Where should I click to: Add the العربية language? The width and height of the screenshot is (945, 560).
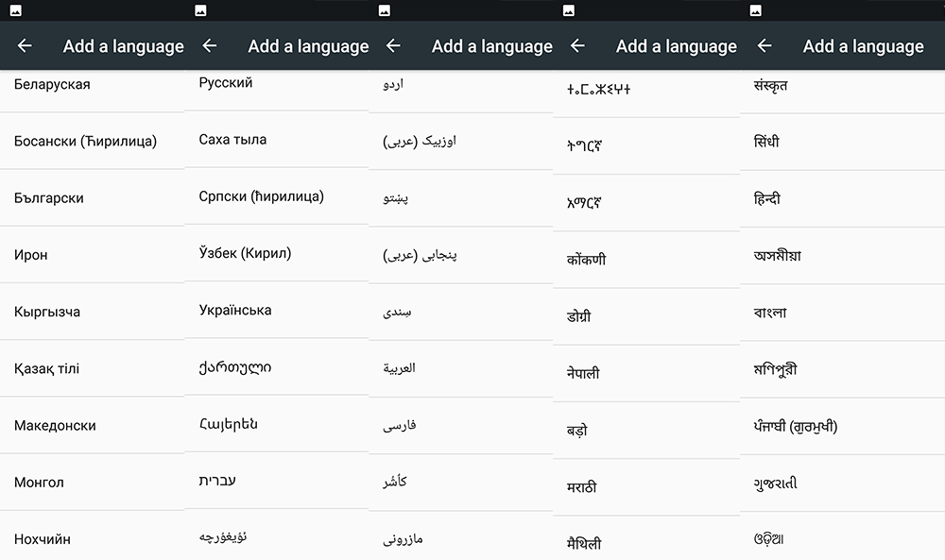coord(399,368)
